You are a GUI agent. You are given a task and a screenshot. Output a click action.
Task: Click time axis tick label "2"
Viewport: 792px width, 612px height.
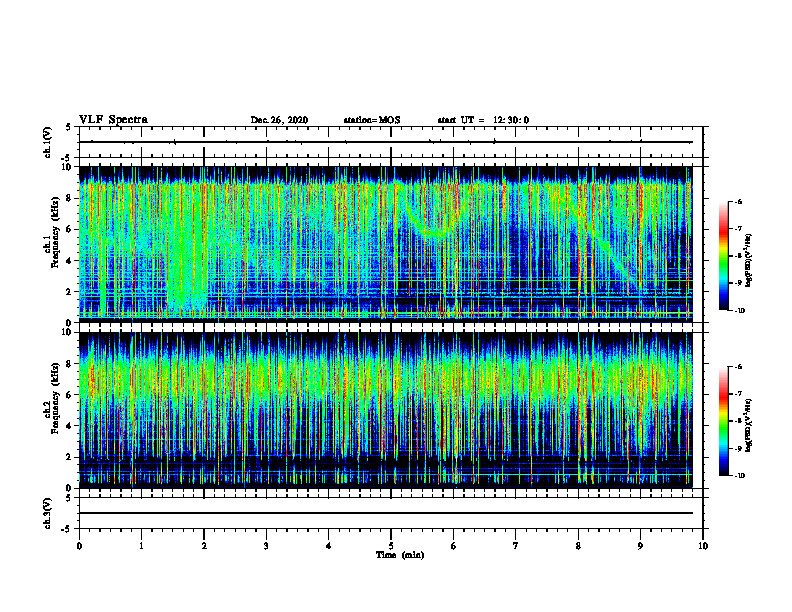tap(204, 546)
